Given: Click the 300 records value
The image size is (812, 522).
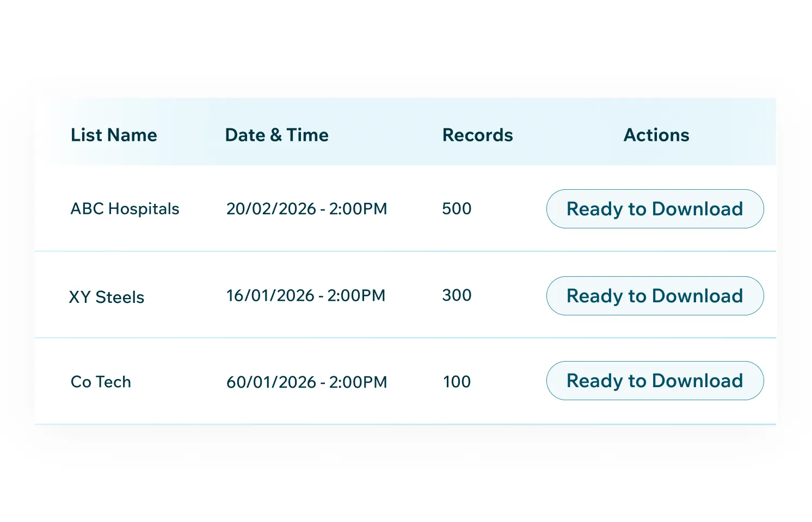Looking at the screenshot, I should click(x=457, y=295).
